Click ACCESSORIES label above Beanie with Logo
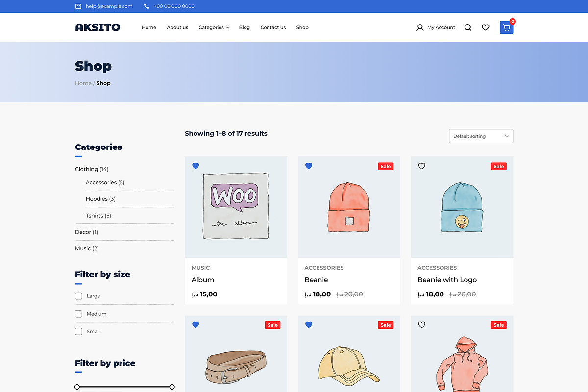 (437, 268)
